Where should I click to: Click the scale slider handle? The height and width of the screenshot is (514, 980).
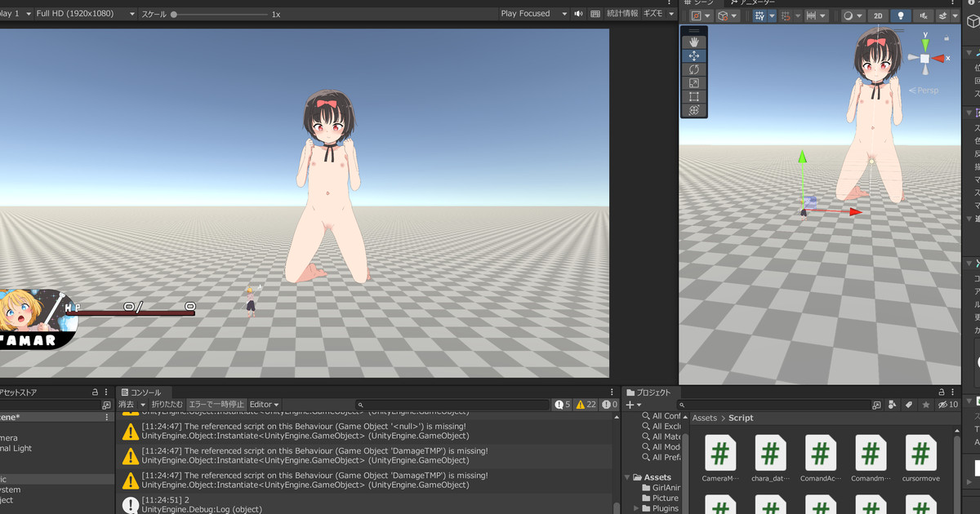tap(174, 14)
